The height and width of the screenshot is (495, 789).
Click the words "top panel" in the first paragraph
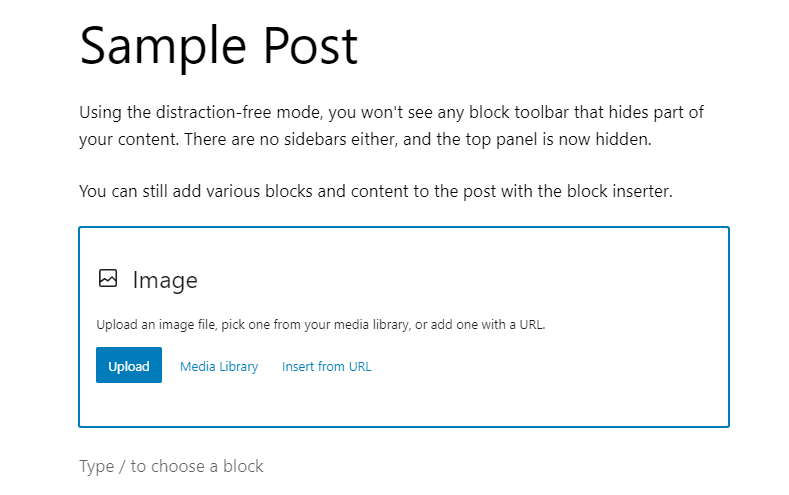pyautogui.click(x=495, y=140)
